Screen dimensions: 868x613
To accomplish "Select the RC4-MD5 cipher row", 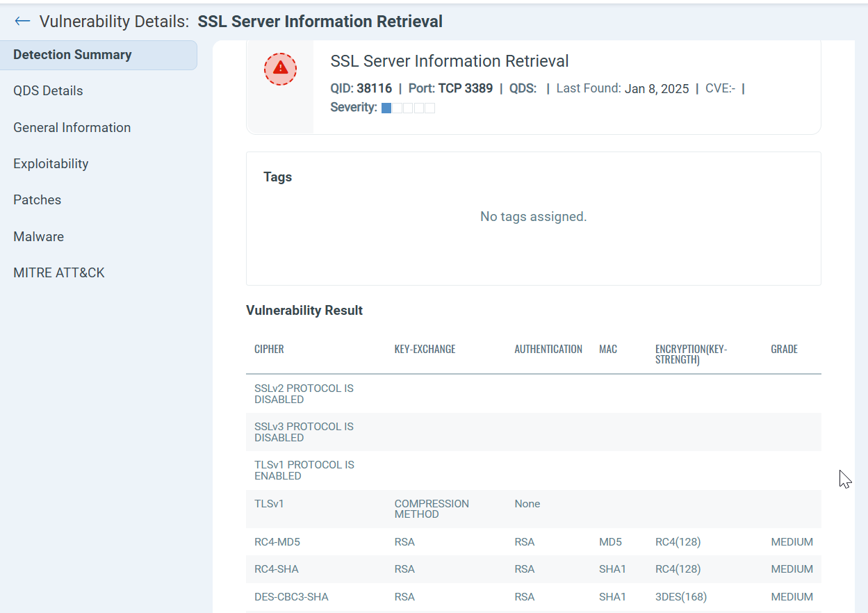I will pyautogui.click(x=276, y=541).
